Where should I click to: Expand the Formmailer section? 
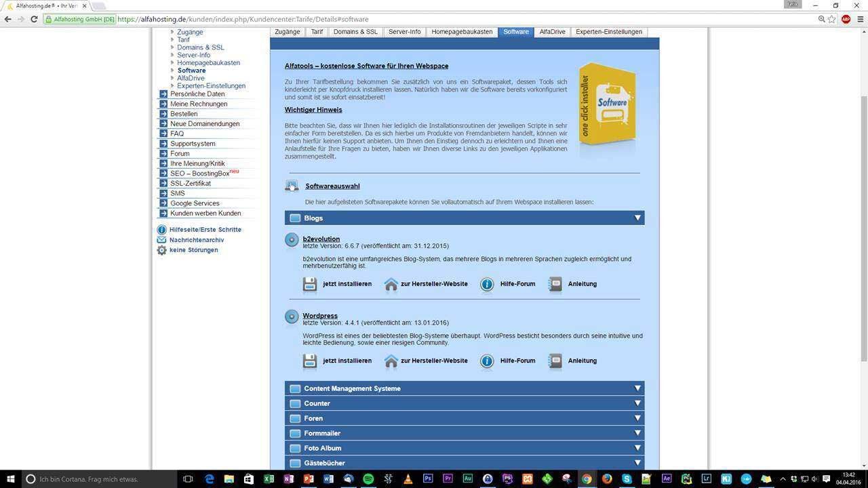pos(465,433)
